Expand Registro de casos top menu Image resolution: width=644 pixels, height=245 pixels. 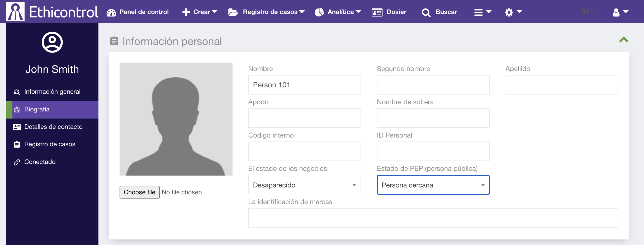tap(267, 12)
